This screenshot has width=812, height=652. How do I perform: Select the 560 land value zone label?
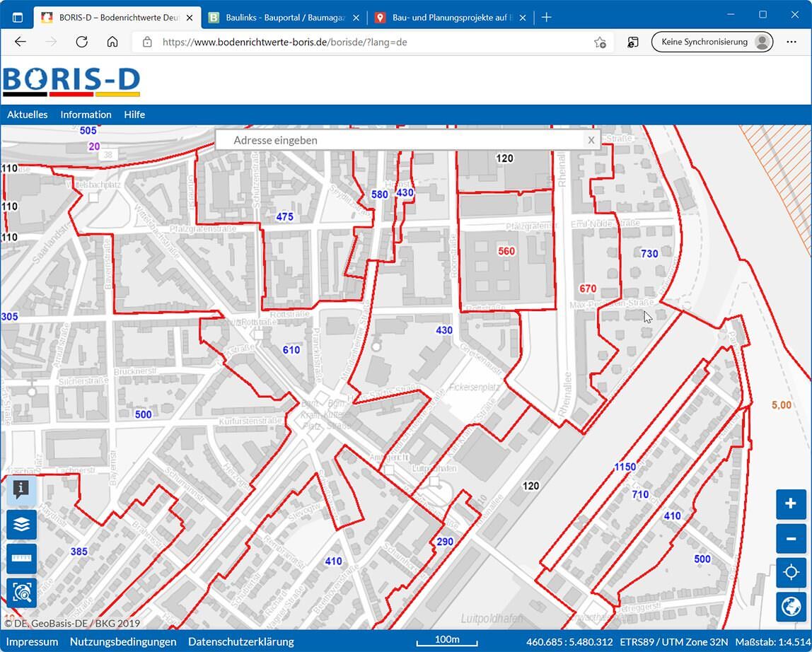(506, 251)
